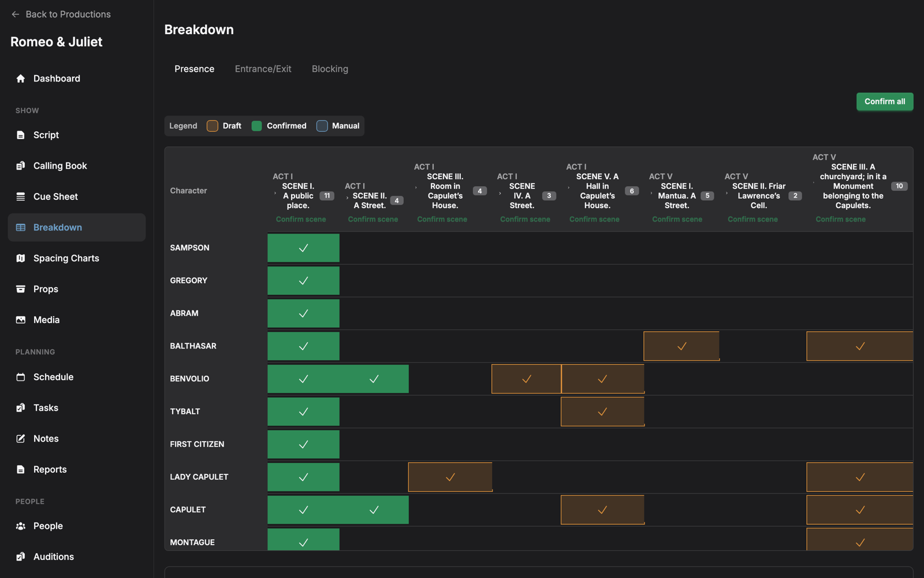Click the Notes edit icon

(21, 439)
